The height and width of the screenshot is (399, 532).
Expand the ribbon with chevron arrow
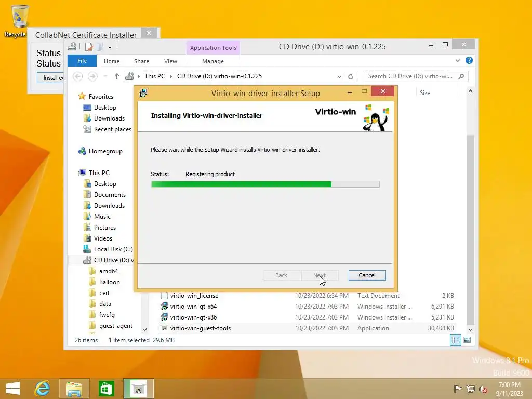tap(458, 60)
